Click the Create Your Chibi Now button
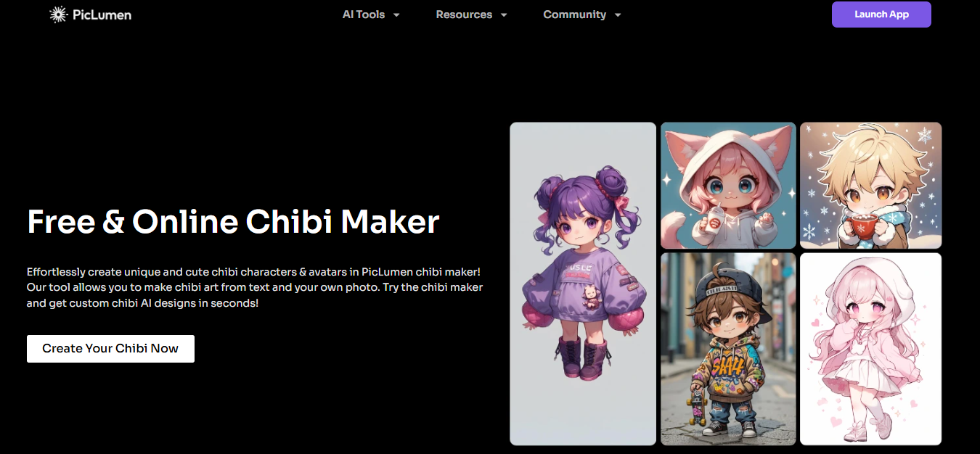This screenshot has height=454, width=980. point(110,348)
